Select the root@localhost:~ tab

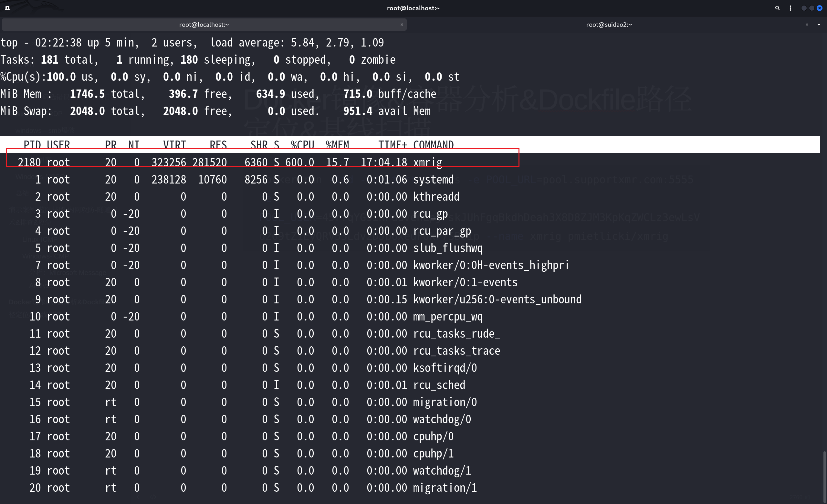[204, 25]
